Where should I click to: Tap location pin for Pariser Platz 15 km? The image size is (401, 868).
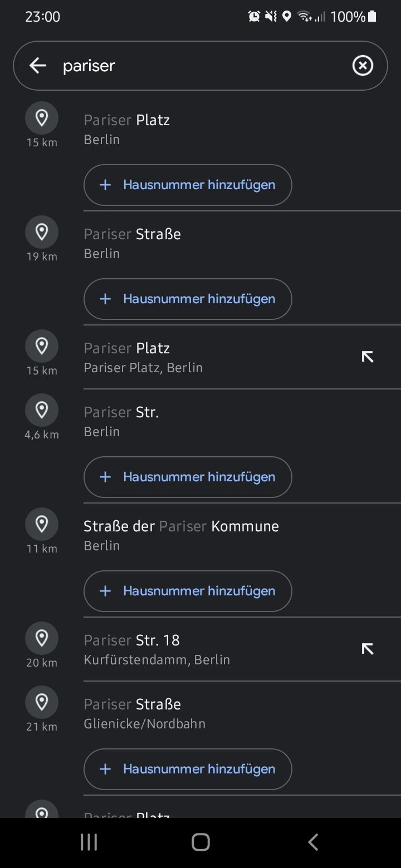42,118
